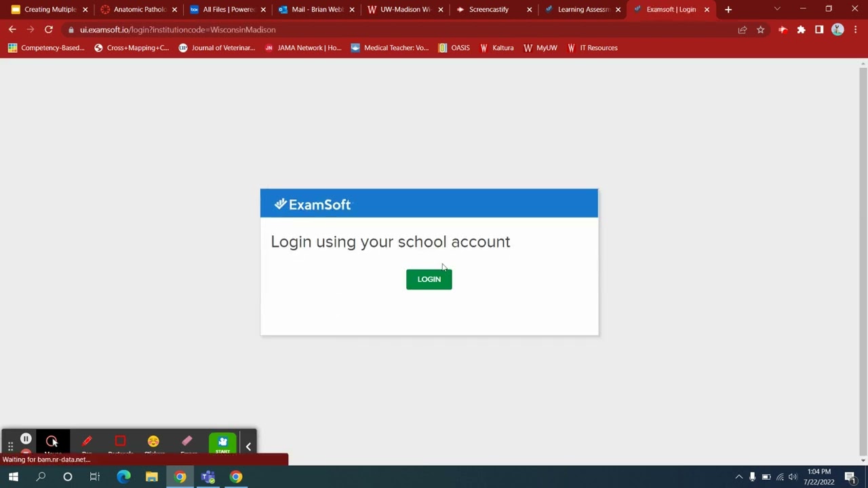Open the Journal of Veterinar bookmark
This screenshot has height=488, width=868.
click(x=216, y=48)
